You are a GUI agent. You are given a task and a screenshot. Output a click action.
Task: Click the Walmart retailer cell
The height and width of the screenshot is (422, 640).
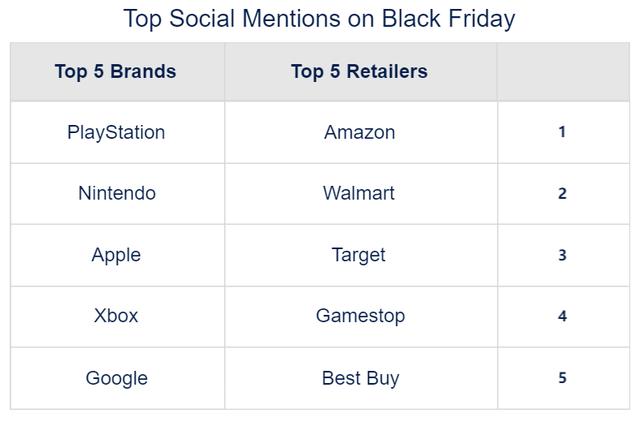click(359, 193)
